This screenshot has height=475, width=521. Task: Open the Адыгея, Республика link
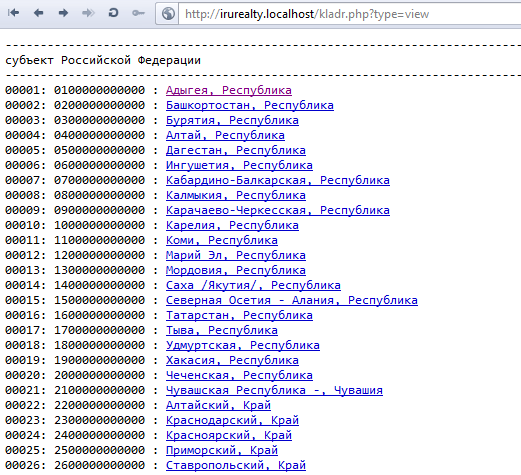point(229,90)
